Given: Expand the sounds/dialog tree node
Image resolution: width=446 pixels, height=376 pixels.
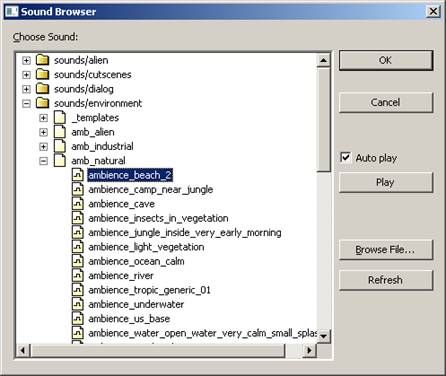Looking at the screenshot, I should (26, 89).
